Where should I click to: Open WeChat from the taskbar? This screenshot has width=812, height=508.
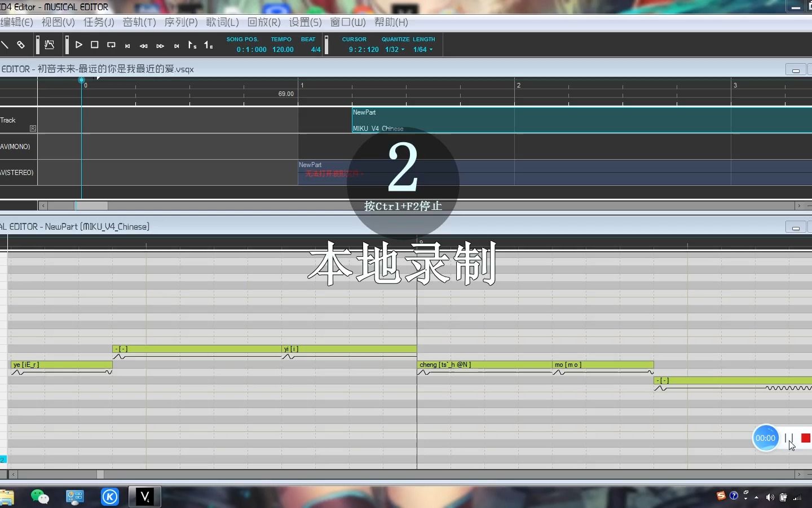pos(40,497)
